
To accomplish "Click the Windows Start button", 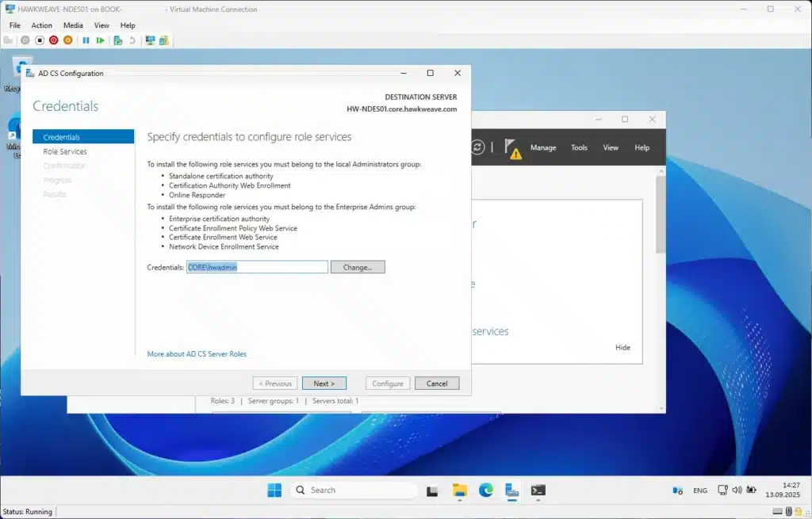I will (x=274, y=490).
